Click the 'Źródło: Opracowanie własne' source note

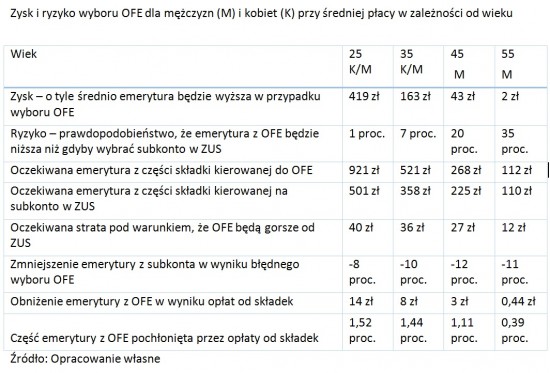[85, 359]
